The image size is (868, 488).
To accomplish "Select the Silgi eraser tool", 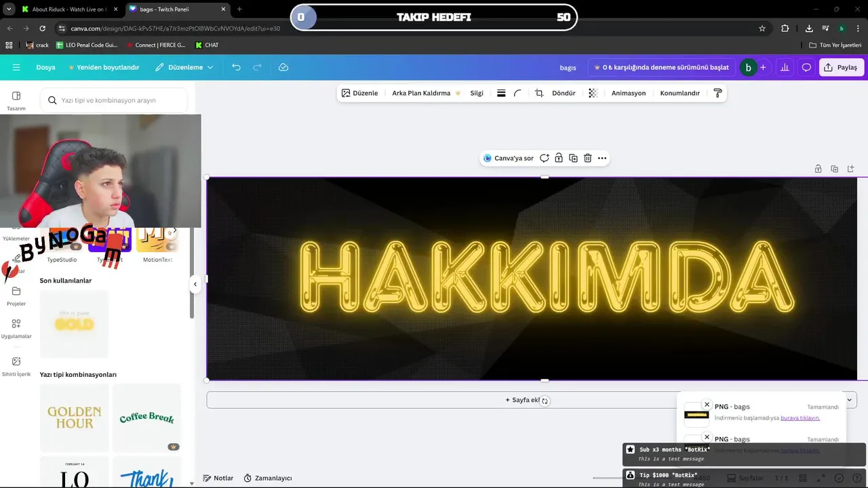I will pyautogui.click(x=477, y=93).
